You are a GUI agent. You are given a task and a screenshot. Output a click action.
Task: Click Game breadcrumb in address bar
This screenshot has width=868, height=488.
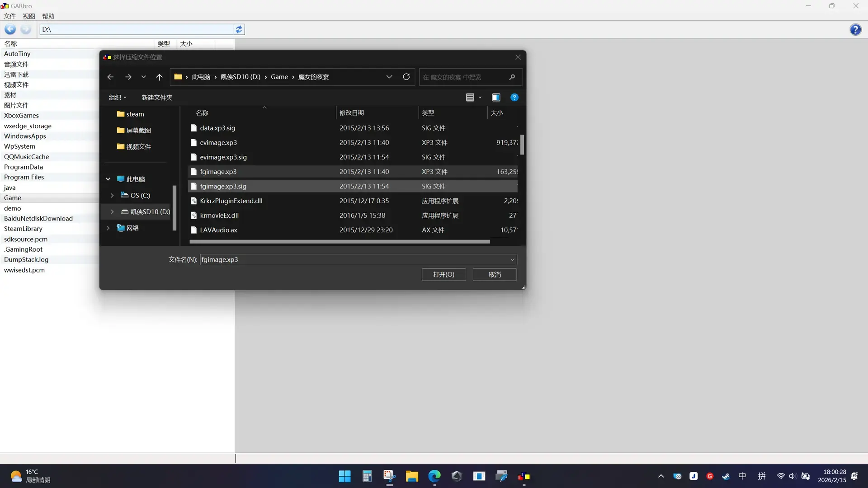point(279,77)
